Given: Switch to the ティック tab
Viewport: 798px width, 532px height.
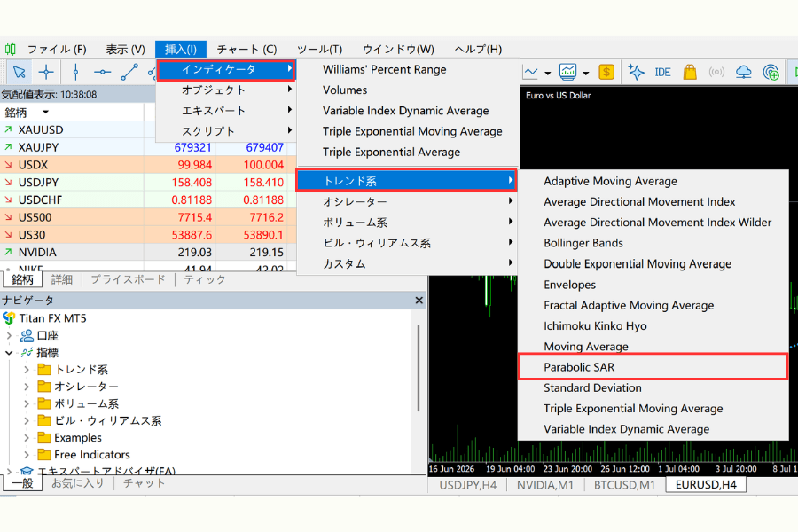Looking at the screenshot, I should pos(205,279).
